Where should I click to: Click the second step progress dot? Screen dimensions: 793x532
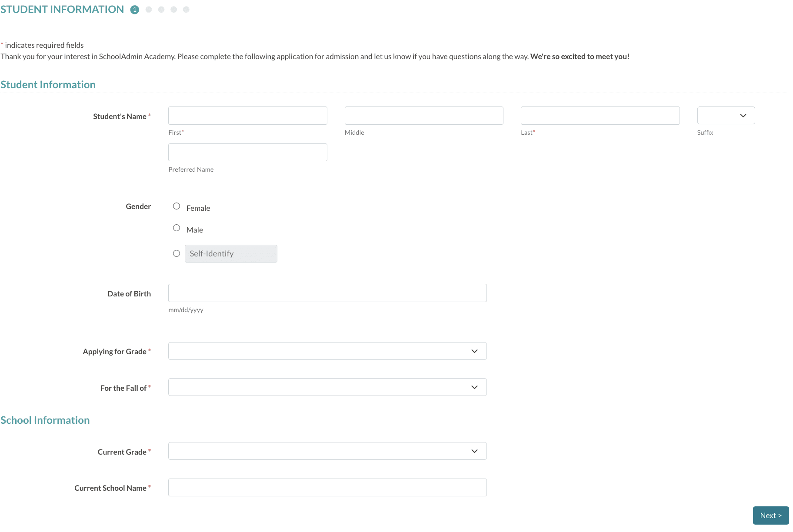point(149,10)
